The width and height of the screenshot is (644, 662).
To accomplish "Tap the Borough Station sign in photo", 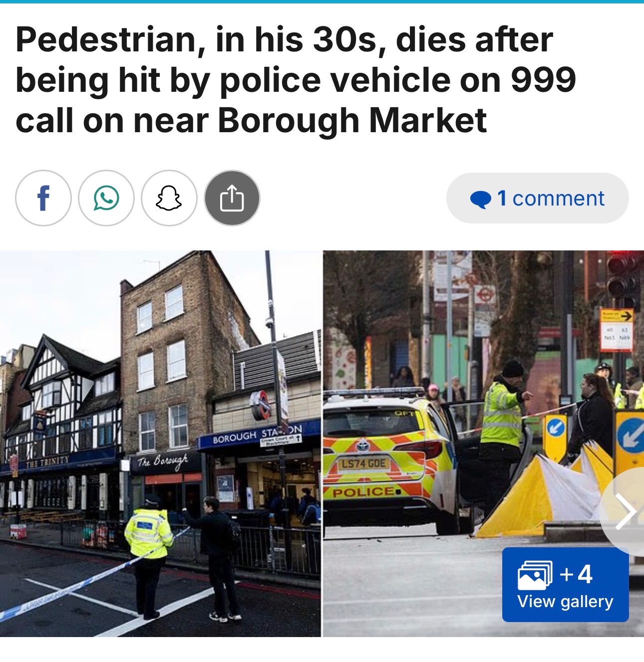I will [257, 435].
